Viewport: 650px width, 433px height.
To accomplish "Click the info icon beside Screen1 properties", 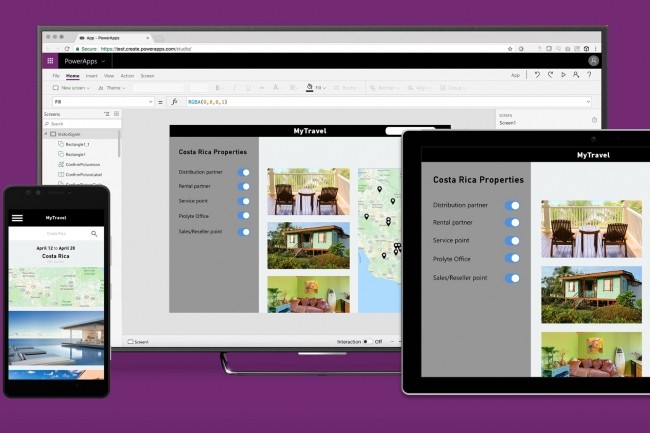I will pyautogui.click(x=594, y=120).
